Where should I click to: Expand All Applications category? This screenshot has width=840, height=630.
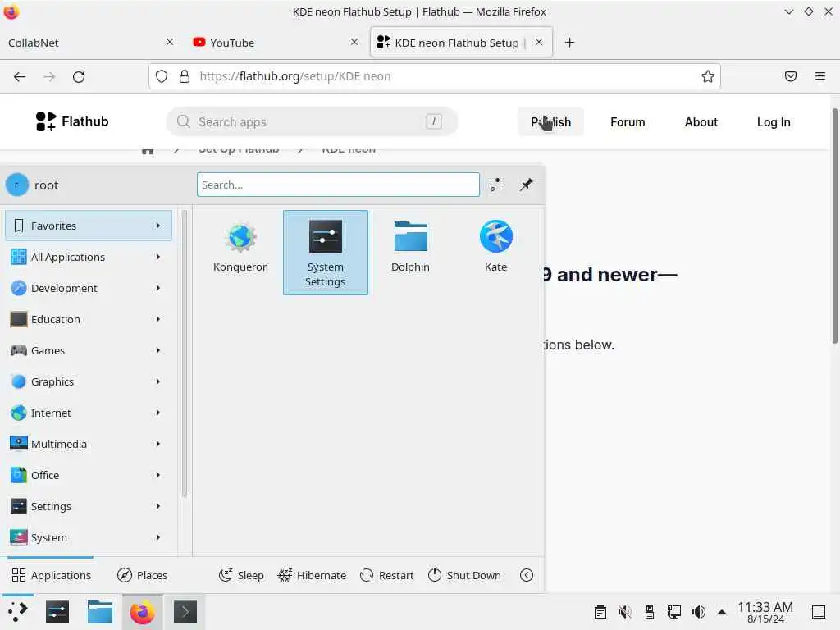point(89,257)
